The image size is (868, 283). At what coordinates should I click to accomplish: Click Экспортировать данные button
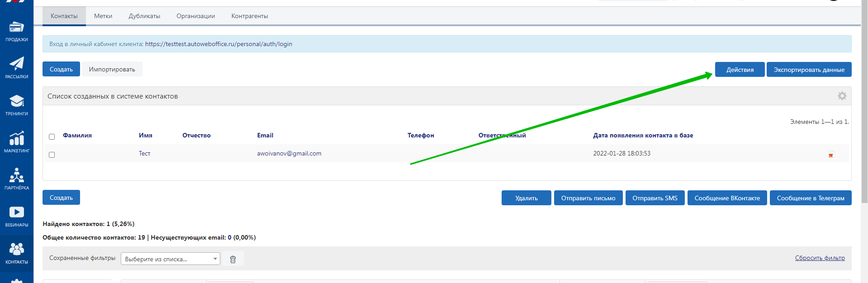(809, 70)
